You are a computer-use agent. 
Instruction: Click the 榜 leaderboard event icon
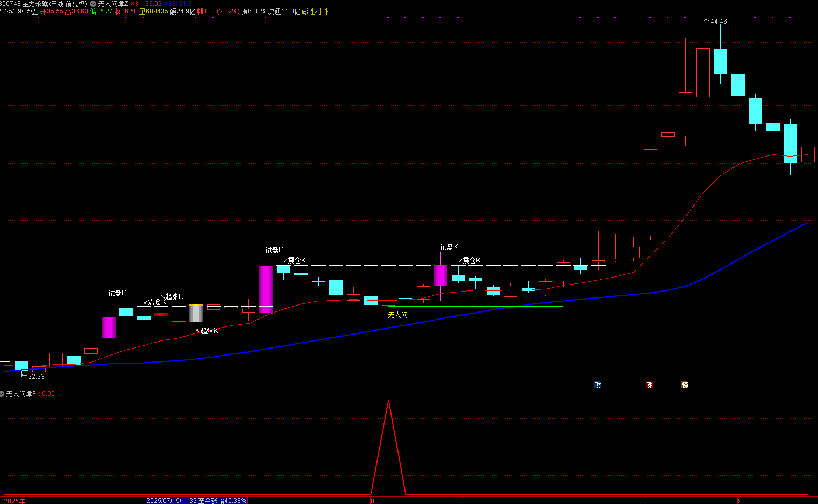click(x=685, y=385)
